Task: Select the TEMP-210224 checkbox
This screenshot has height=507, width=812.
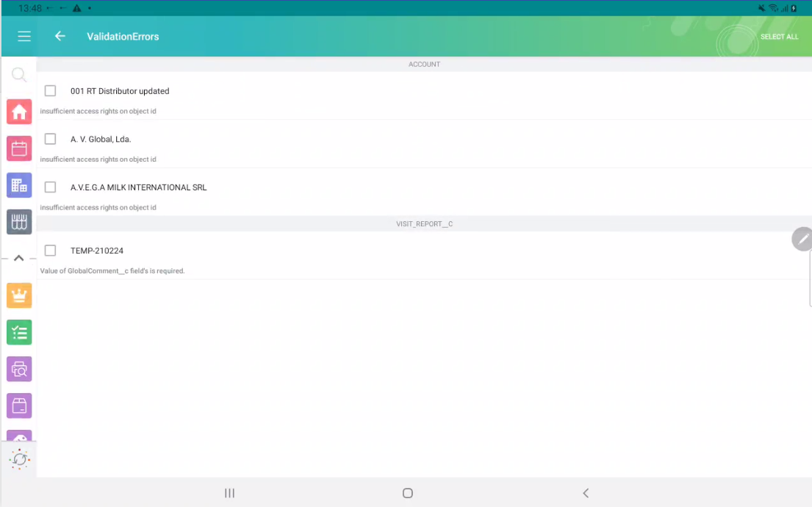Action: coord(50,250)
